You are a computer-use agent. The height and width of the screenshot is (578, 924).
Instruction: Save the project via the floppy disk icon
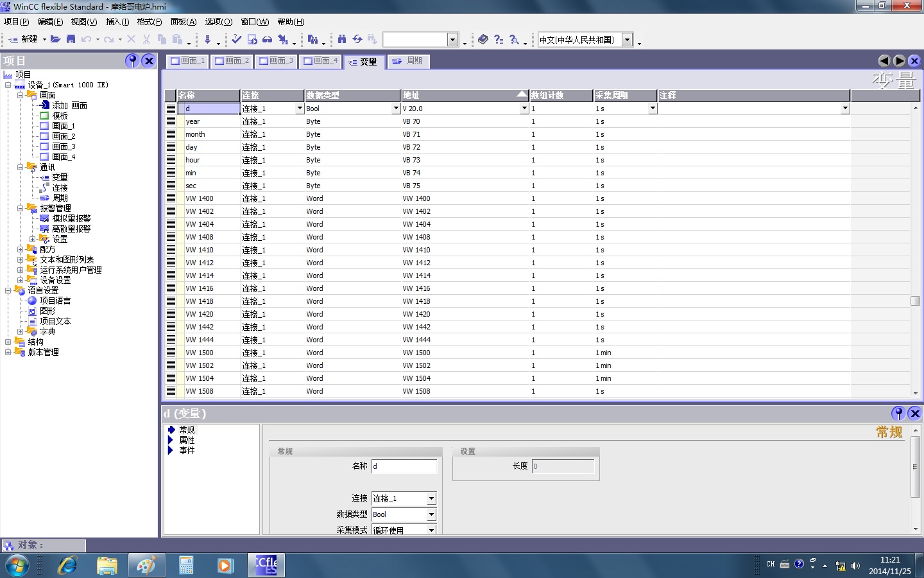pos(71,40)
